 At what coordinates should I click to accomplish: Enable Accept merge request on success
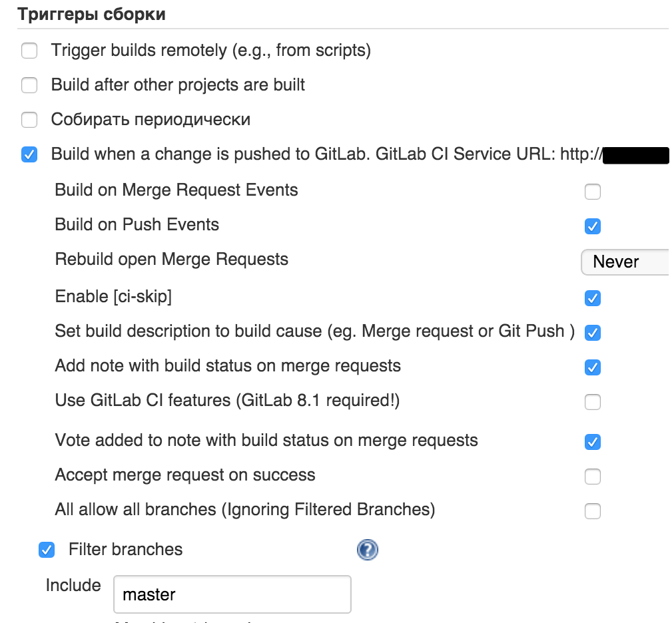(x=592, y=477)
